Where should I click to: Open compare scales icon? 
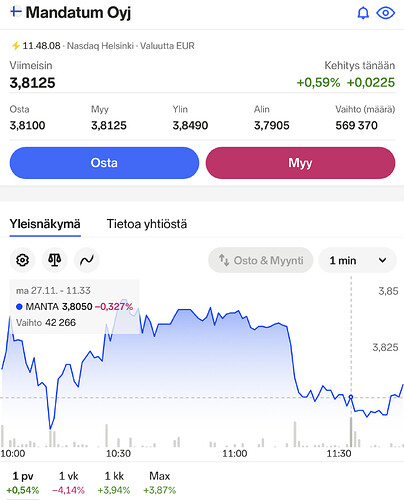55,260
